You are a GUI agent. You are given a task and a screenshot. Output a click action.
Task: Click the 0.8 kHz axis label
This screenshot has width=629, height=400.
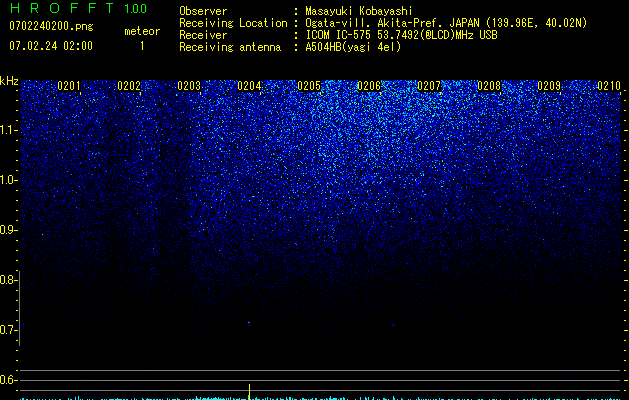(8, 280)
